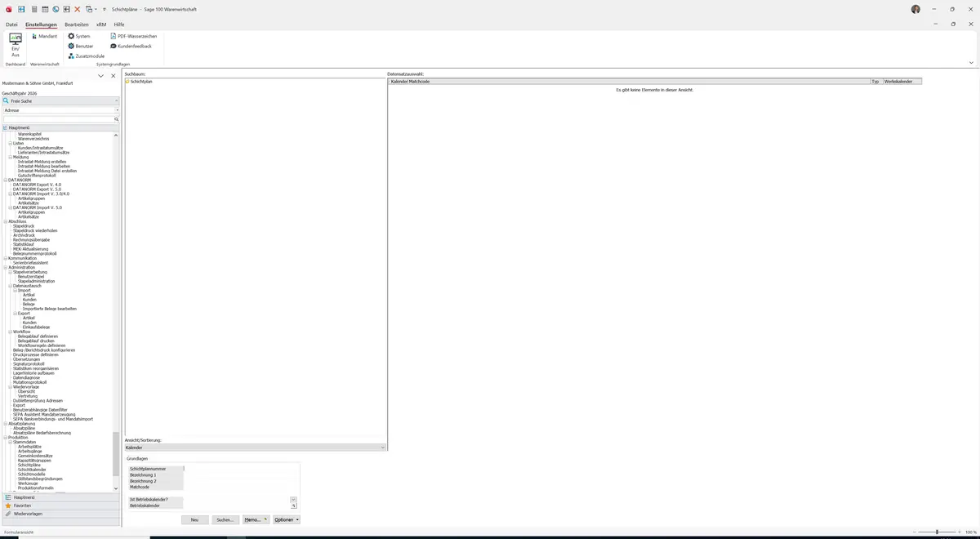Collapse the DATANORM tree node
The image size is (980, 539).
pos(6,180)
